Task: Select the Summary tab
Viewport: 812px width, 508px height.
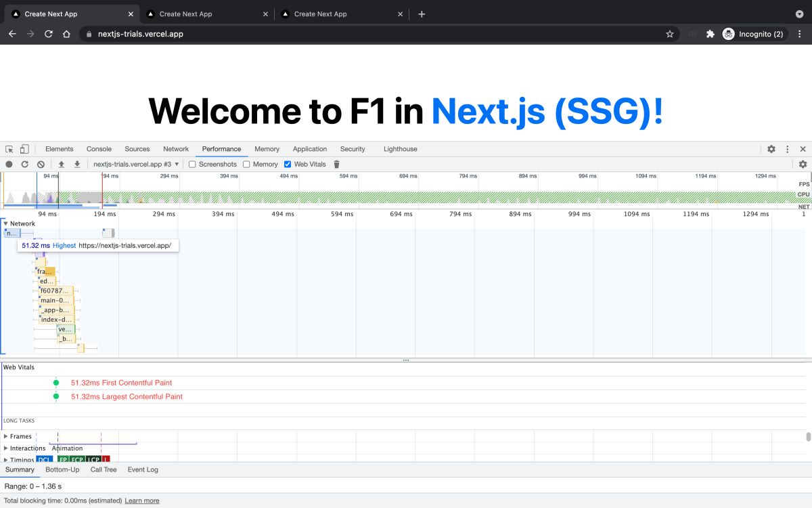Action: (x=20, y=469)
